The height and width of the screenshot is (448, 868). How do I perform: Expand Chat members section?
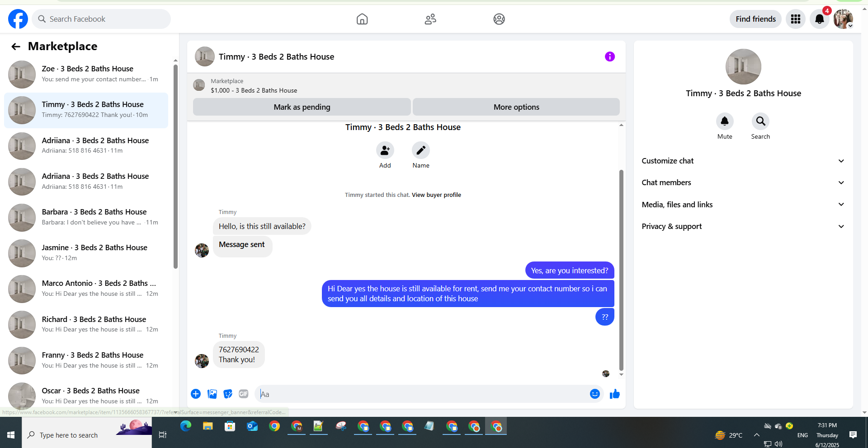[743, 182]
